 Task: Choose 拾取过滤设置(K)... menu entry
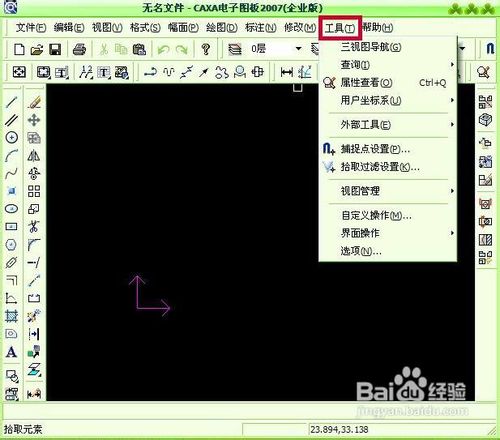(388, 167)
